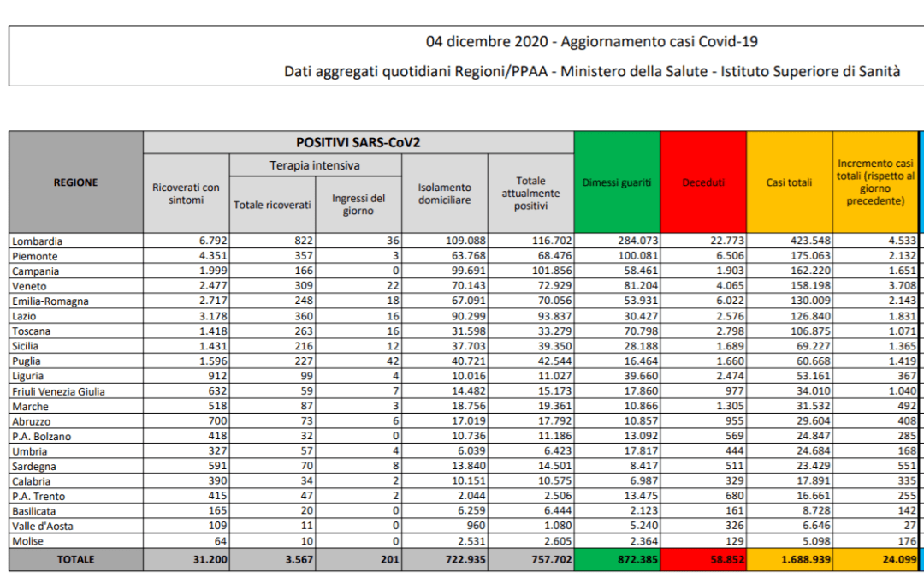The height and width of the screenshot is (578, 924).
Task: Select the 'POSITIVI SARS-CoV2' header cell
Action: [x=358, y=143]
